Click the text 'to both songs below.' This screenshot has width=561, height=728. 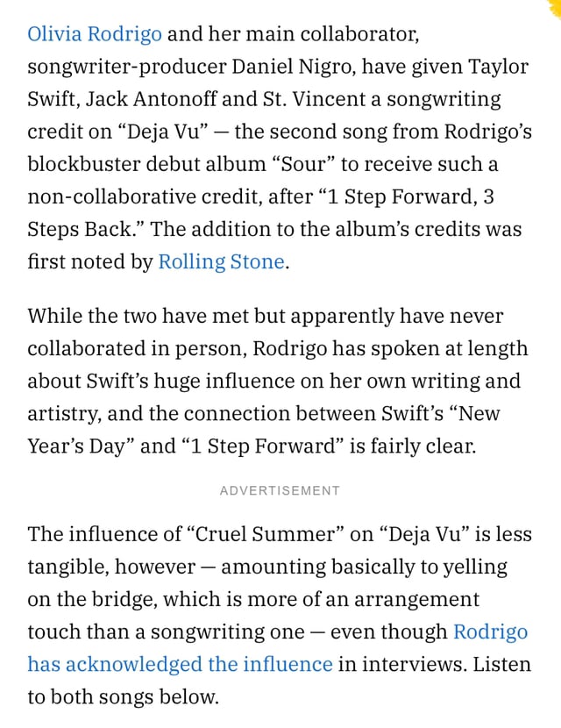123,696
